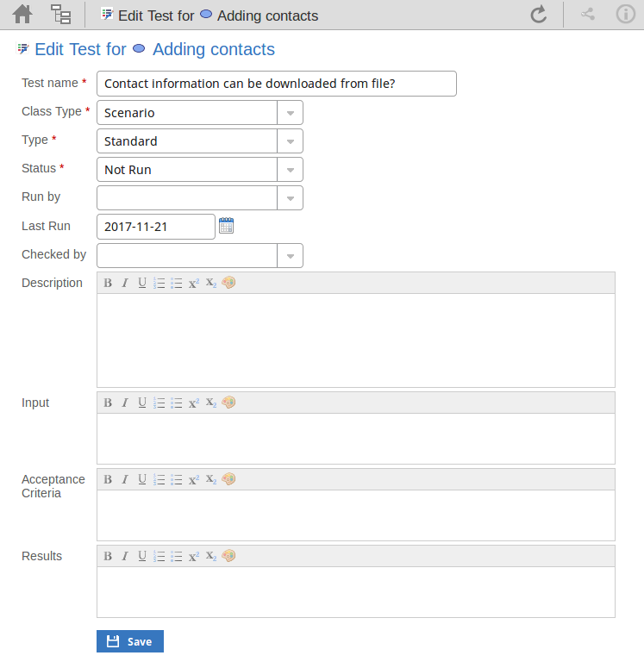Insert numbered list in Description editor
This screenshot has width=644, height=668.
click(159, 283)
